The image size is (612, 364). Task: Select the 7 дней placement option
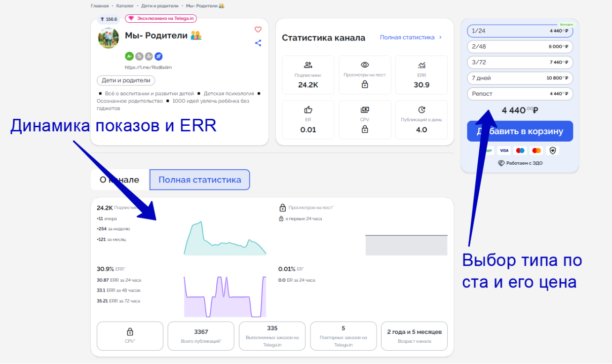520,78
